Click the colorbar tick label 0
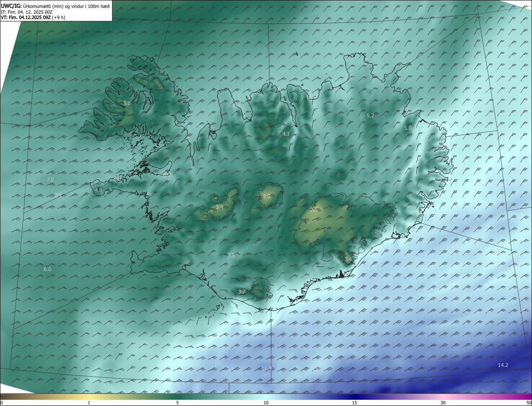 [2, 403]
